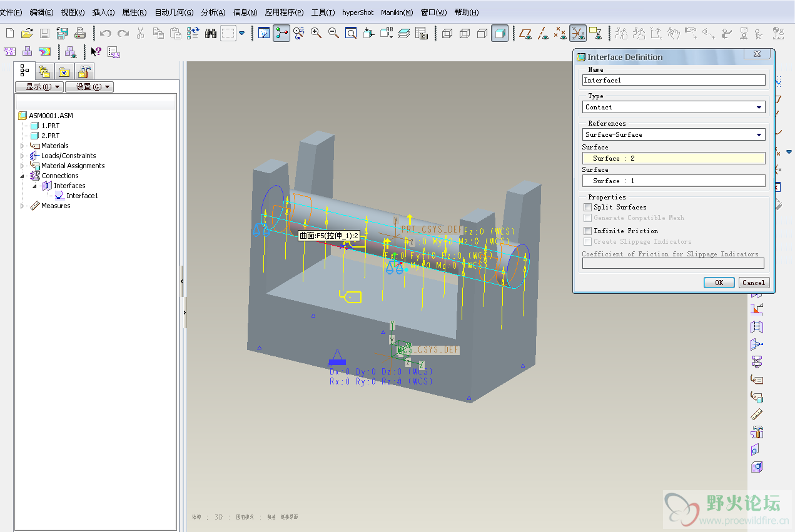795x532 pixels.
Task: Open the Surface-Surface References dropdown
Action: [674, 134]
